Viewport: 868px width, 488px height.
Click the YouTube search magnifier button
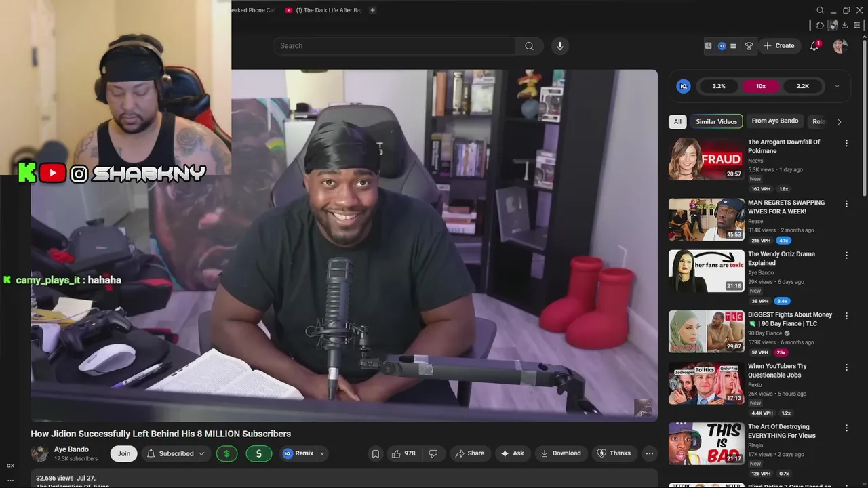point(529,46)
